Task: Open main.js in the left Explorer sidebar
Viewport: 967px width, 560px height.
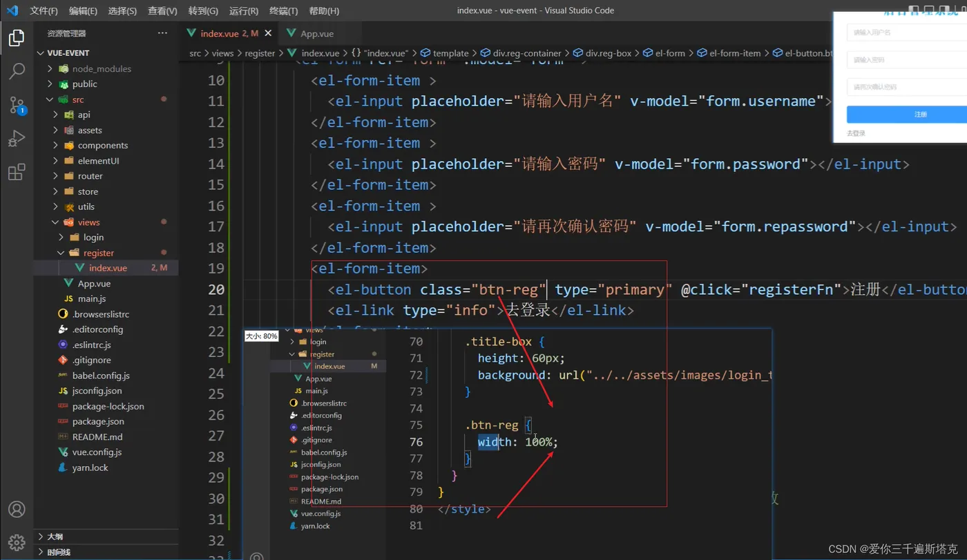Action: 106,299
